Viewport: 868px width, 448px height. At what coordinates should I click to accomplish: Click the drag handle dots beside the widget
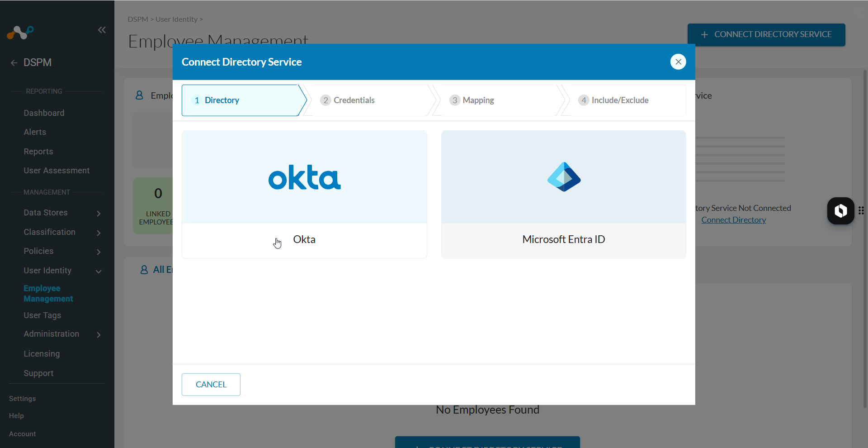point(861,210)
